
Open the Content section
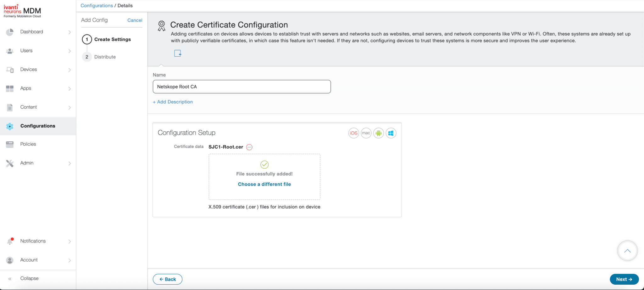point(29,107)
